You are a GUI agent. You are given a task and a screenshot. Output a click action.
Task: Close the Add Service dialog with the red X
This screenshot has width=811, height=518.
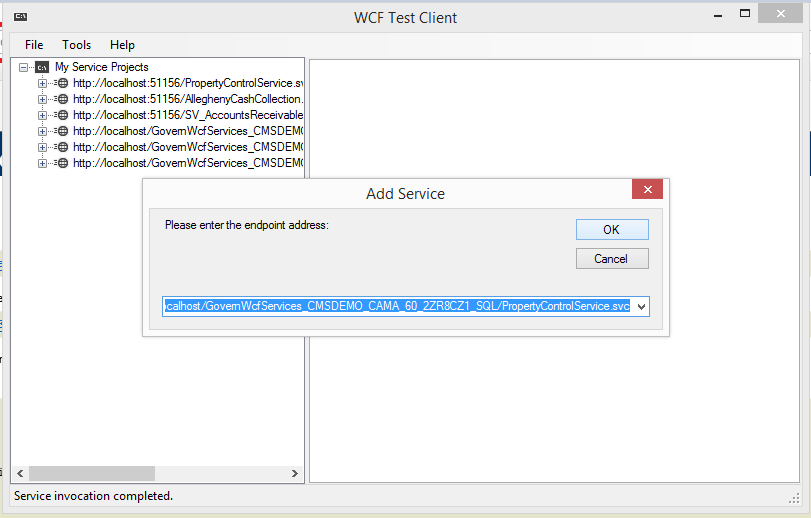pos(647,190)
